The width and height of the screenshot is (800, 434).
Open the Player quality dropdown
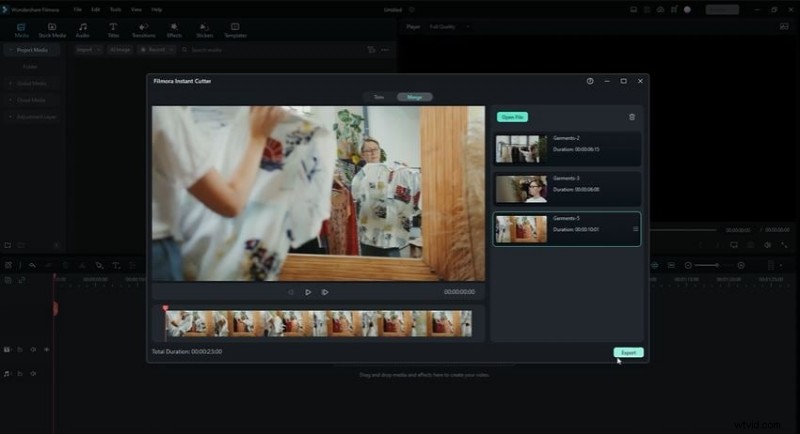(x=449, y=27)
